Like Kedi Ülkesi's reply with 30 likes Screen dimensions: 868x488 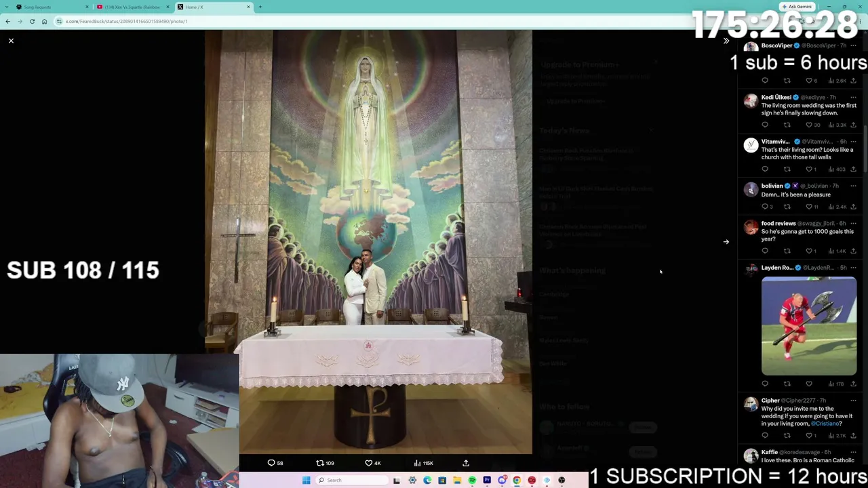(812, 125)
